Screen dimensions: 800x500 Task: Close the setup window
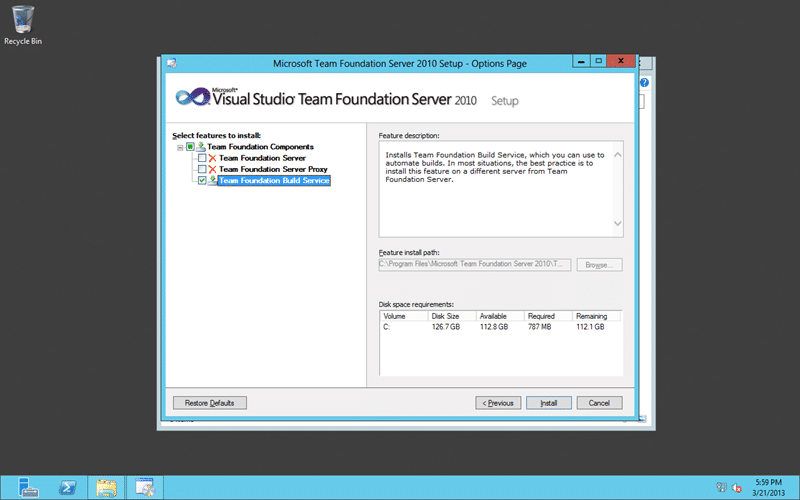tap(621, 61)
